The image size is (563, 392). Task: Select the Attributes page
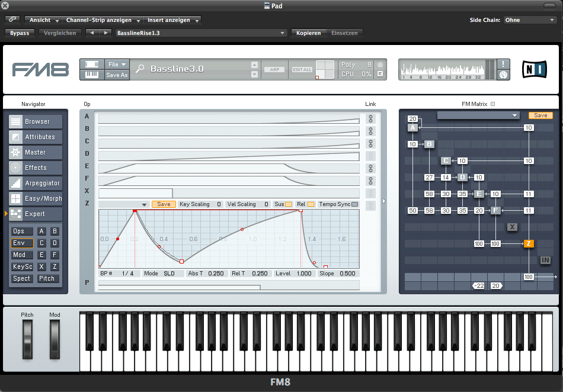(x=35, y=137)
